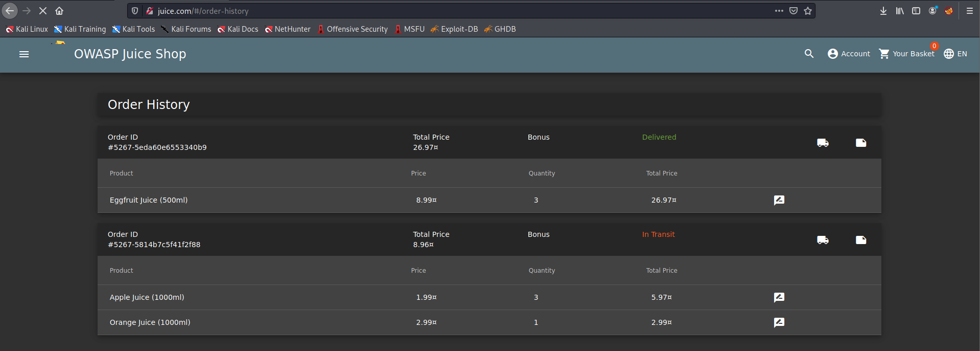Click the Apple Juice (1000ml) product name

coord(147,297)
